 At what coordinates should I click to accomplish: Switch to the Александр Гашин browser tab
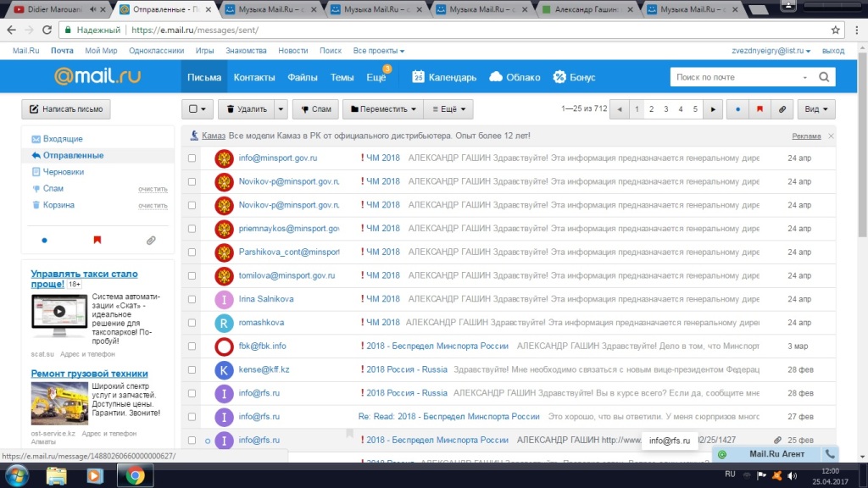pyautogui.click(x=587, y=9)
